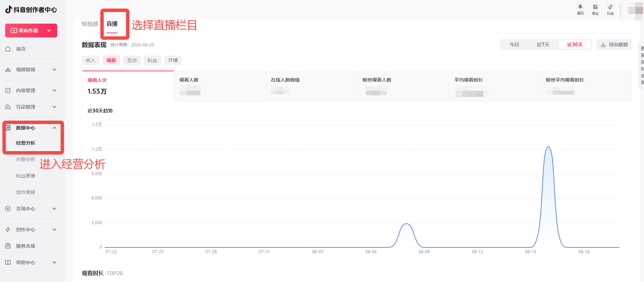644x282 pixels.
Task: Click the video editing scissors icon
Action: pyautogui.click(x=8, y=70)
